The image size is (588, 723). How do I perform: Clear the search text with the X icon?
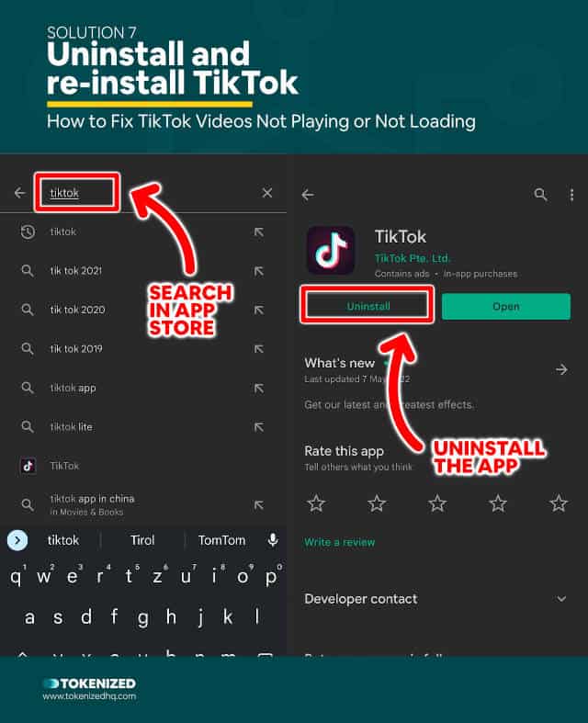pyautogui.click(x=267, y=193)
